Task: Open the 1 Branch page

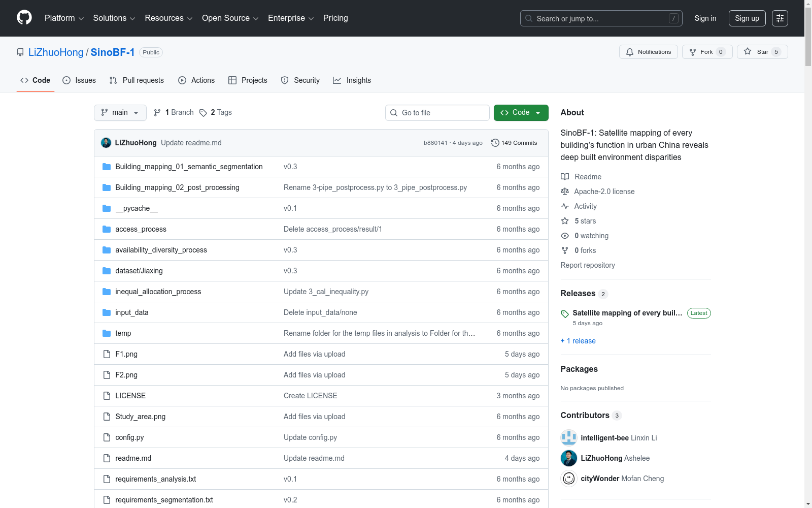Action: point(174,112)
